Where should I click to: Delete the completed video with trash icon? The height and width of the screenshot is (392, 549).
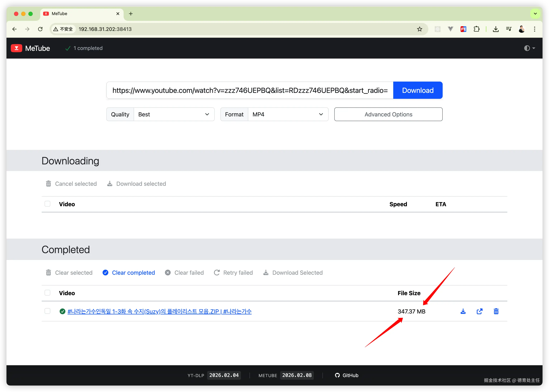[496, 311]
